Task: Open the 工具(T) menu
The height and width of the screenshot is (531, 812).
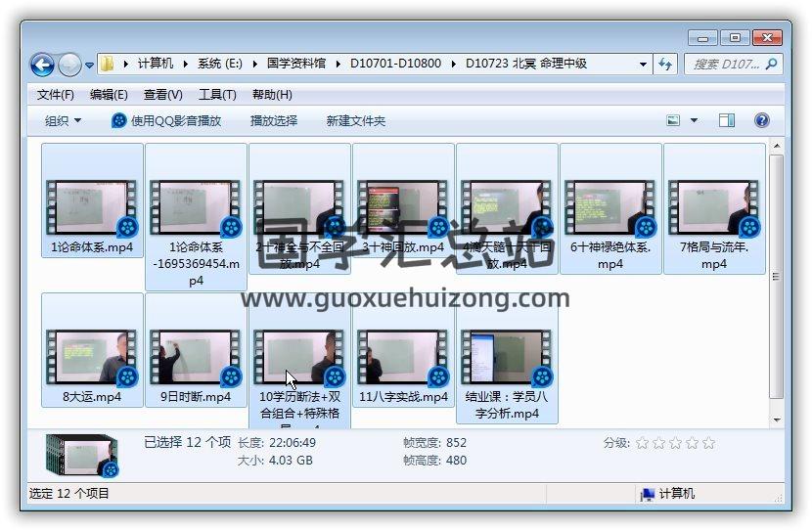Action: (x=217, y=95)
